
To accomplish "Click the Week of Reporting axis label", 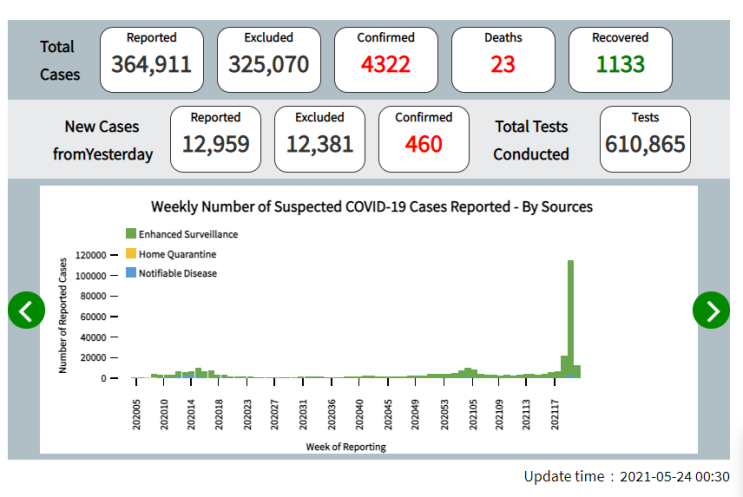I will point(346,447).
